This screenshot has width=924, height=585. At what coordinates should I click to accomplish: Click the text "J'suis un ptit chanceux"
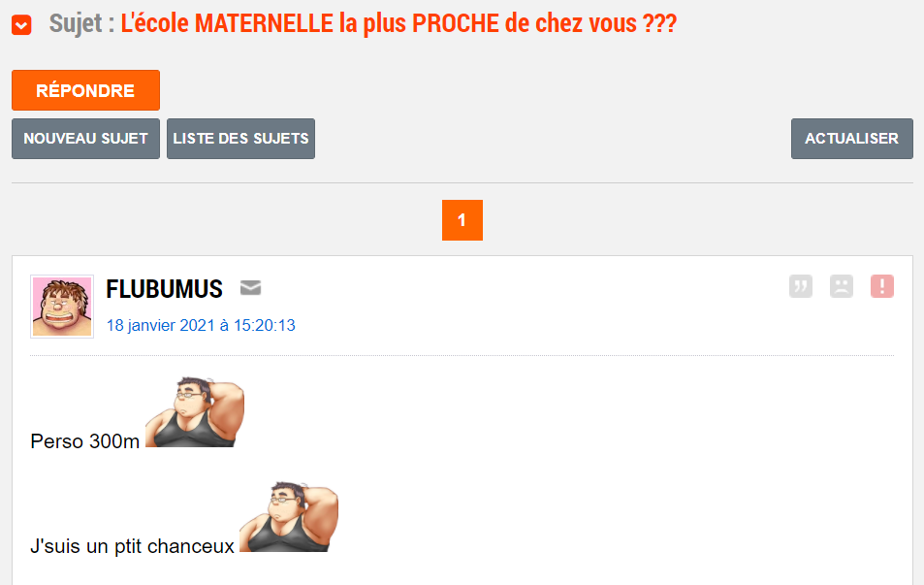tap(132, 546)
